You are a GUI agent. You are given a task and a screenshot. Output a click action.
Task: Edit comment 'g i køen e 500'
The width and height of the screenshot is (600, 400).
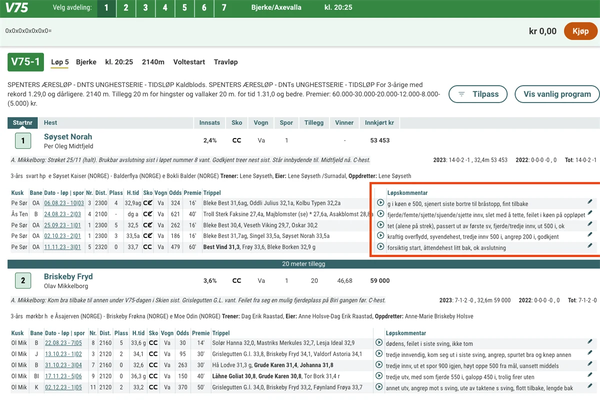pyautogui.click(x=590, y=202)
